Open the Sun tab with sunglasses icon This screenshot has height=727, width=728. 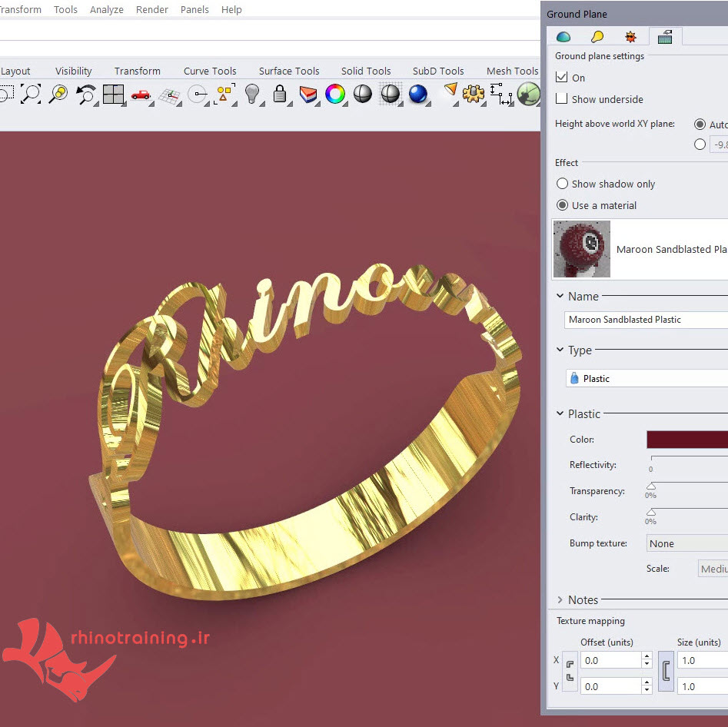[x=630, y=36]
